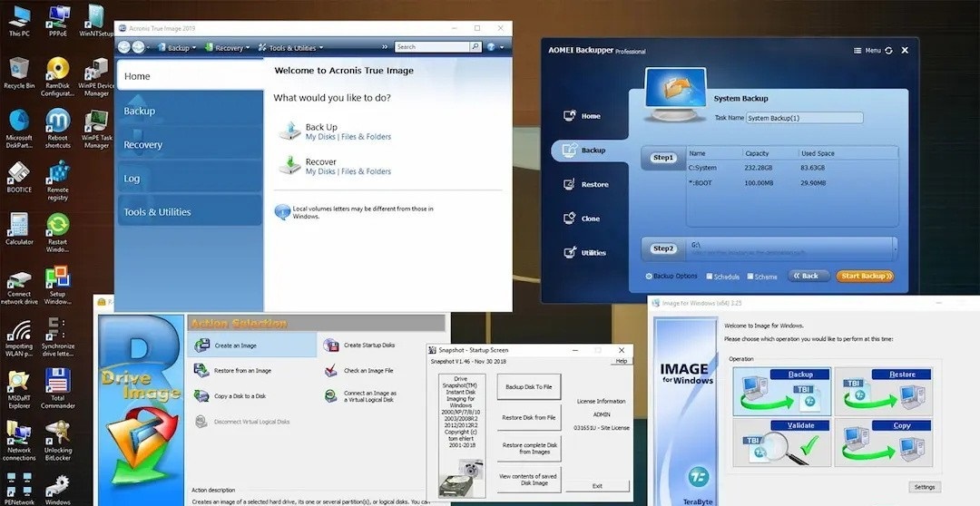Switch to the Log tab in Acronis sidebar
The width and height of the screenshot is (980, 506).
(x=132, y=179)
